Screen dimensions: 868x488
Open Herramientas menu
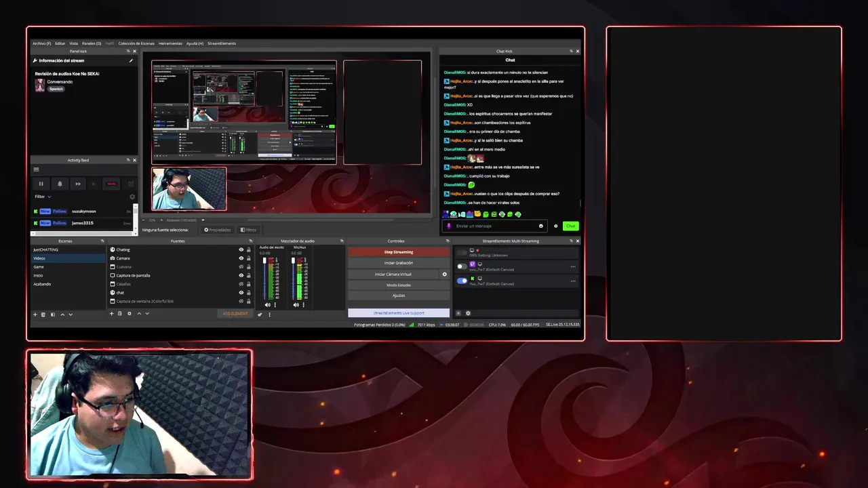point(170,43)
